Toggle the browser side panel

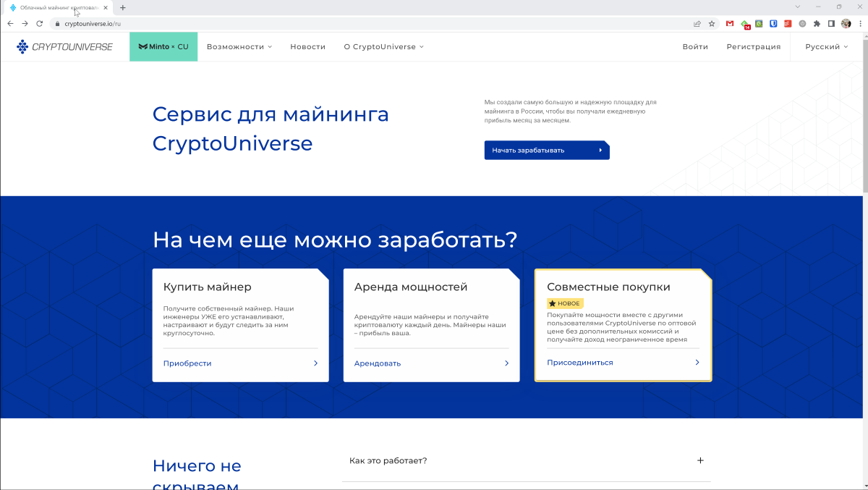pos(831,23)
